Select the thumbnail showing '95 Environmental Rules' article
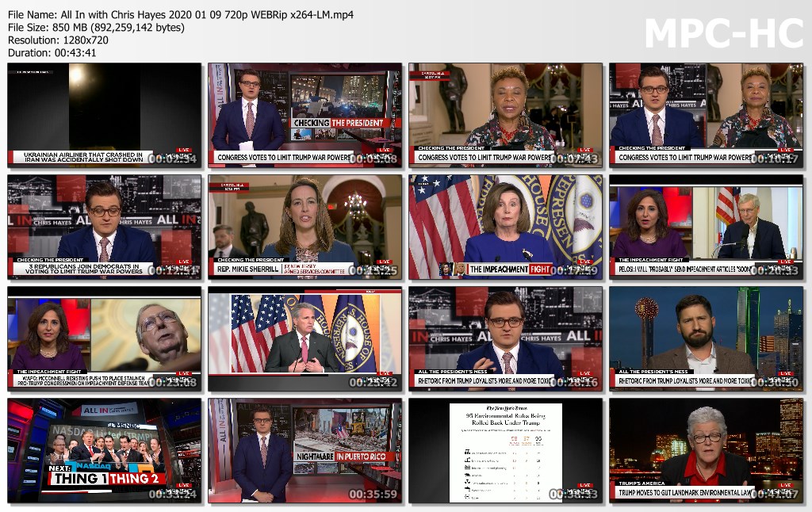 505,451
